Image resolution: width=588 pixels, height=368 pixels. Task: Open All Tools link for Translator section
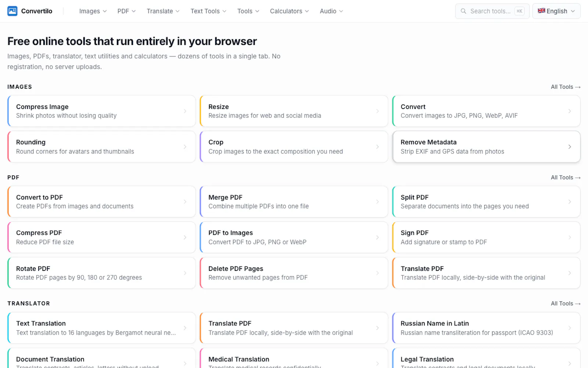point(566,304)
